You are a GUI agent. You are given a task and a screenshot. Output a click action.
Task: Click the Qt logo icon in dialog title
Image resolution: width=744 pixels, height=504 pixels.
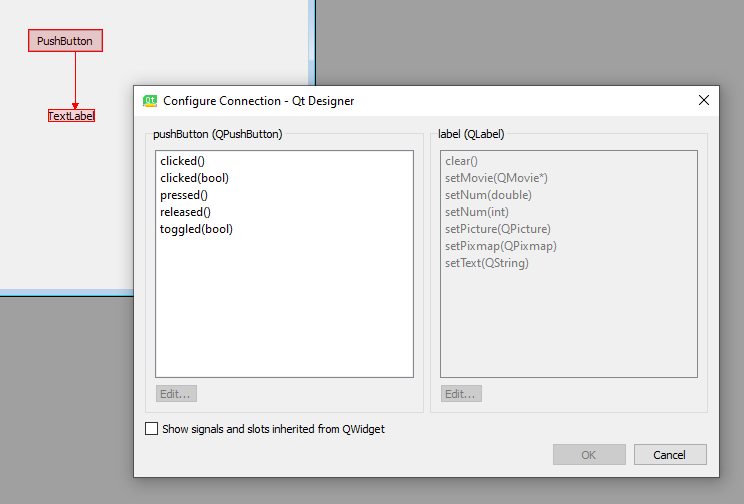coord(151,100)
